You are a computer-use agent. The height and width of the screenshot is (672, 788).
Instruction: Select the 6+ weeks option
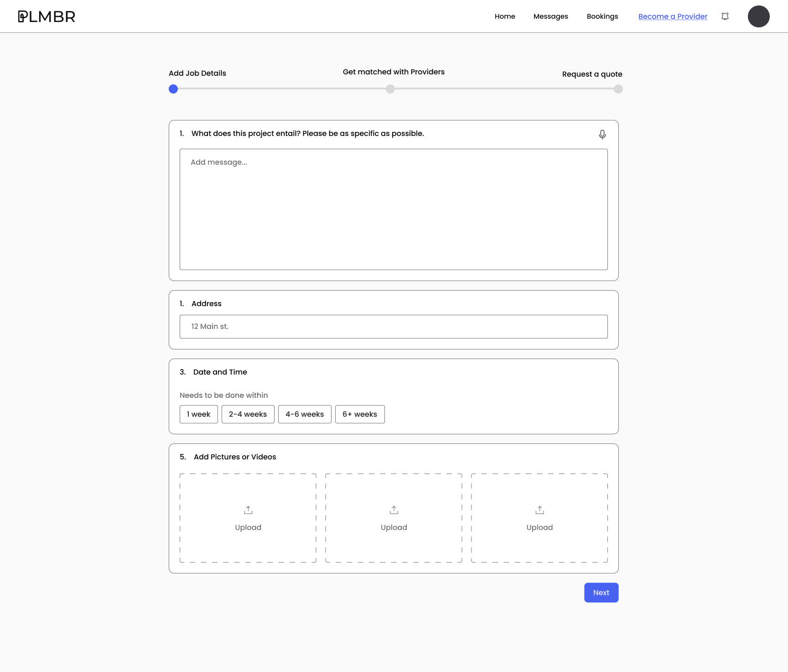tap(360, 414)
